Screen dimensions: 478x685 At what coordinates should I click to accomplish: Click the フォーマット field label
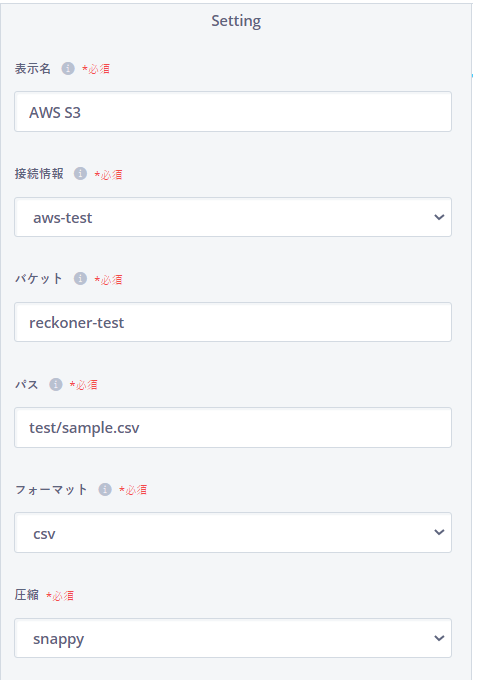(51, 489)
